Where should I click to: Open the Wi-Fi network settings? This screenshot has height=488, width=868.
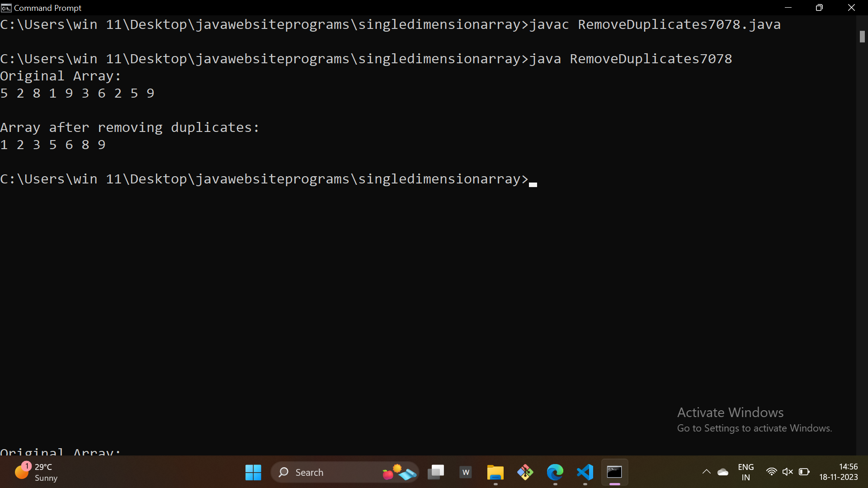771,472
